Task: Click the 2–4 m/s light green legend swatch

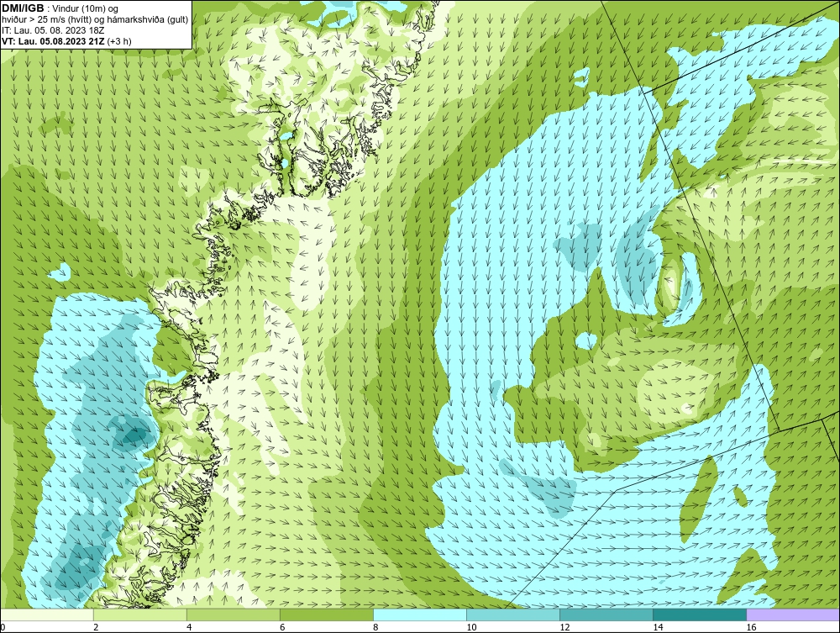Action: [x=139, y=615]
